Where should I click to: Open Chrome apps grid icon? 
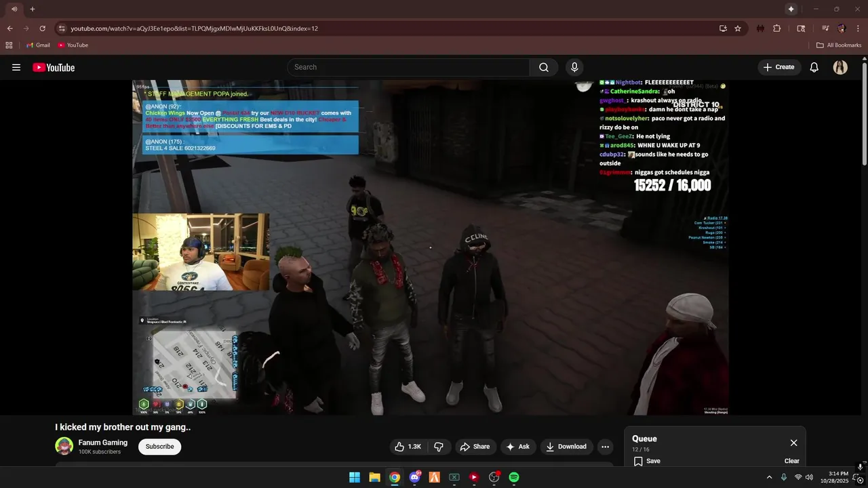[9, 45]
